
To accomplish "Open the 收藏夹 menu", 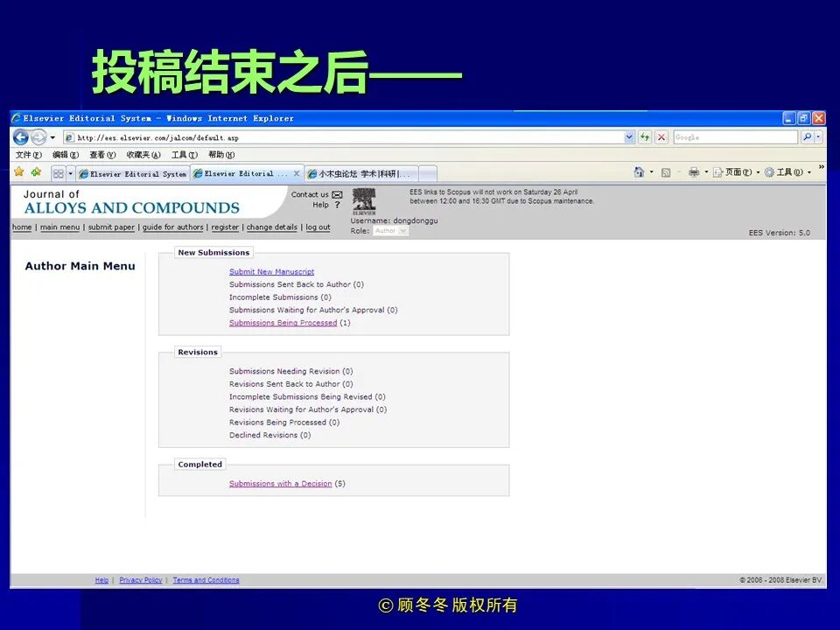I will (143, 155).
